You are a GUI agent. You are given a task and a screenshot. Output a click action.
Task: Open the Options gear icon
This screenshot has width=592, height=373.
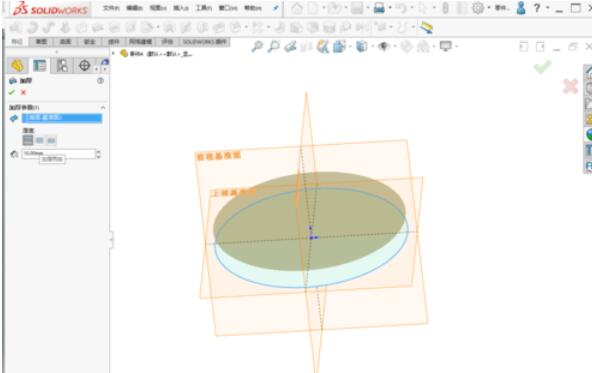pos(478,8)
